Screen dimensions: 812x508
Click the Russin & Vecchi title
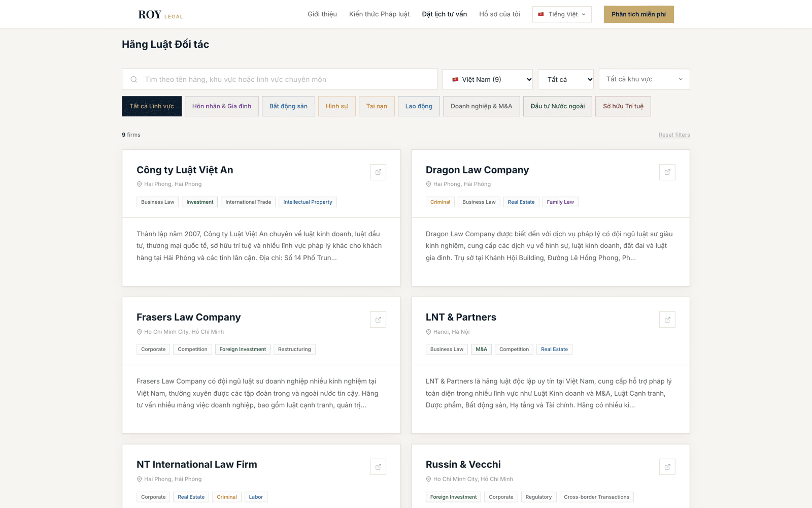pyautogui.click(x=463, y=464)
